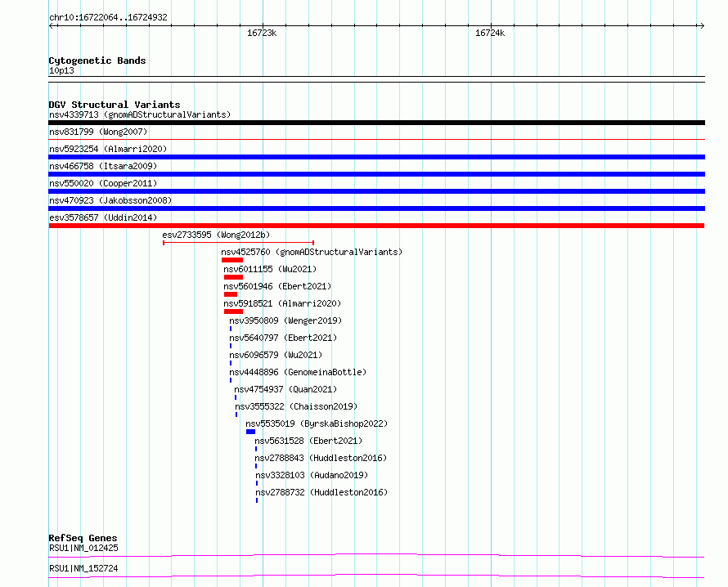Click the nsv4754937 (Quan2021) label
Image resolution: width=728 pixels, height=587 pixels.
pyautogui.click(x=285, y=389)
